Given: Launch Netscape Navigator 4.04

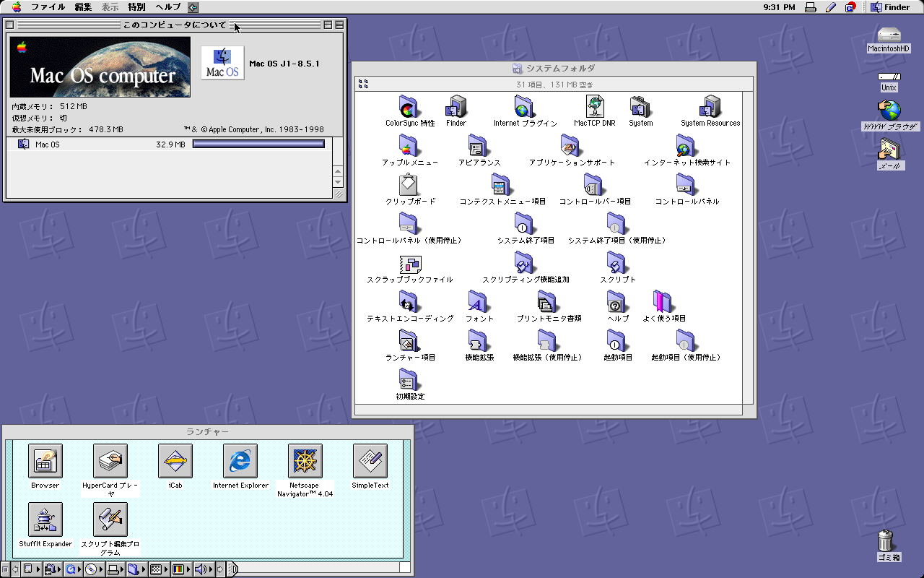Looking at the screenshot, I should click(305, 461).
